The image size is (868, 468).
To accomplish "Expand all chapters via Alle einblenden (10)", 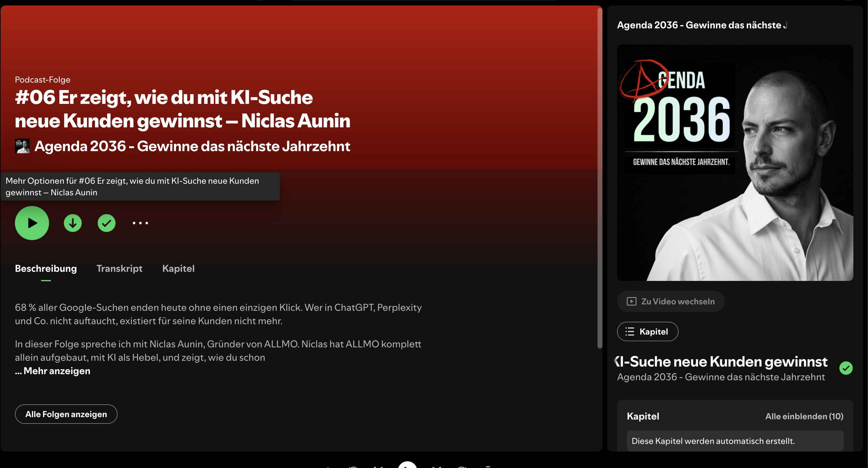I will [804, 416].
